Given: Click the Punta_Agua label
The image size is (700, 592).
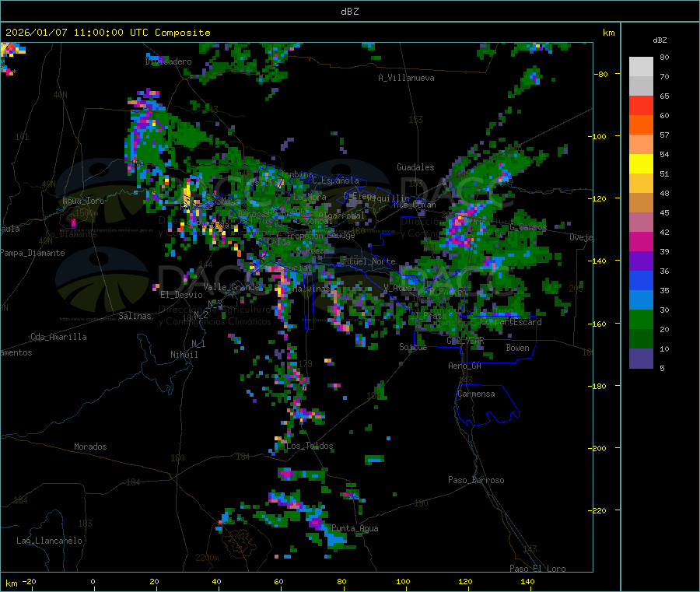Looking at the screenshot, I should click(355, 528).
